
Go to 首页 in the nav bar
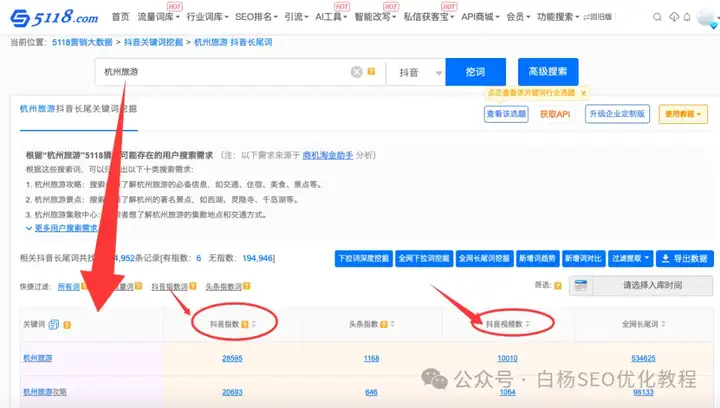120,17
